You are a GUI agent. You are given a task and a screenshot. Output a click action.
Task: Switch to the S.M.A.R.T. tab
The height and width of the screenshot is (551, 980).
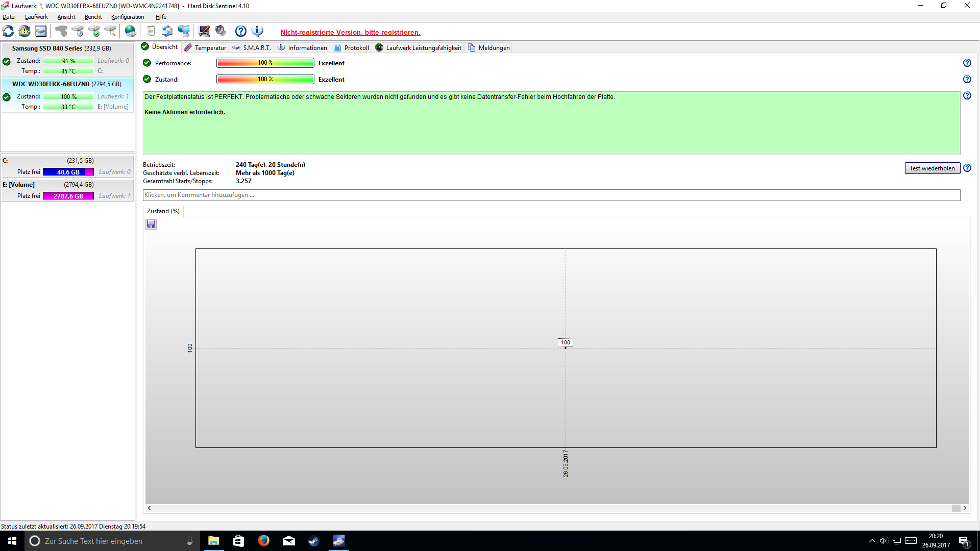point(252,47)
